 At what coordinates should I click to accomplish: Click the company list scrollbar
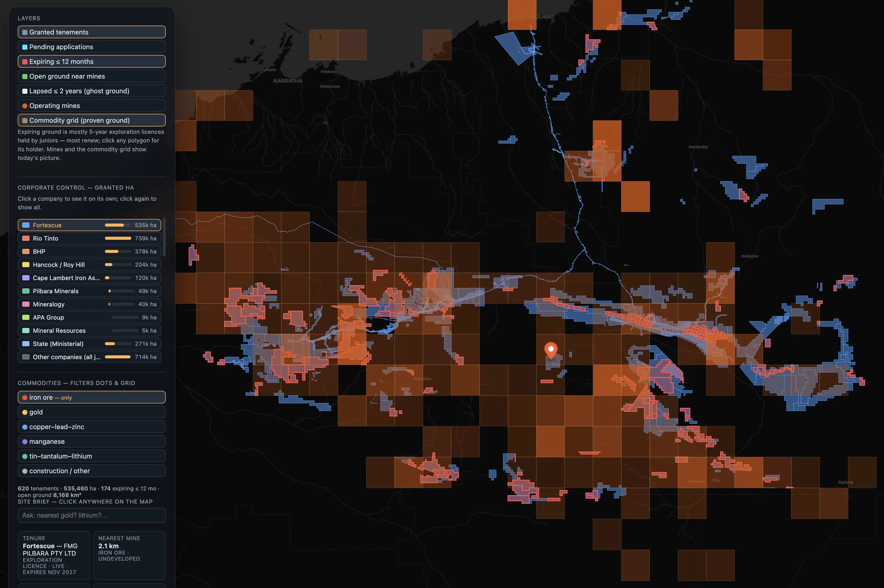point(164,238)
